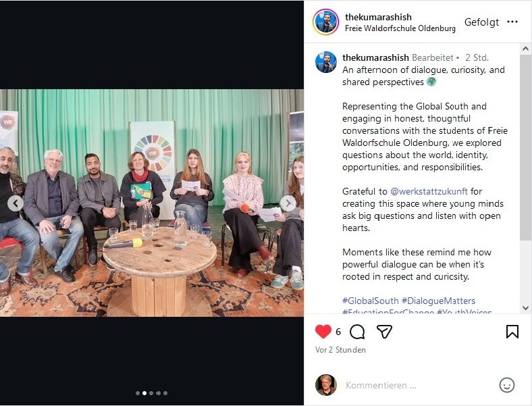This screenshot has height=406, width=532.
Task: Open Freie Waldorfschule Oldenburg location link
Action: click(x=400, y=28)
